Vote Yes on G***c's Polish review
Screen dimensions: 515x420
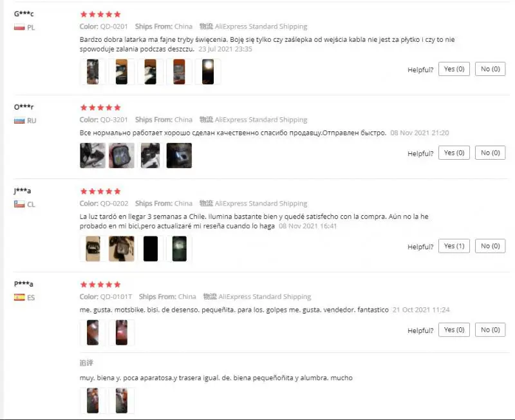pos(454,69)
